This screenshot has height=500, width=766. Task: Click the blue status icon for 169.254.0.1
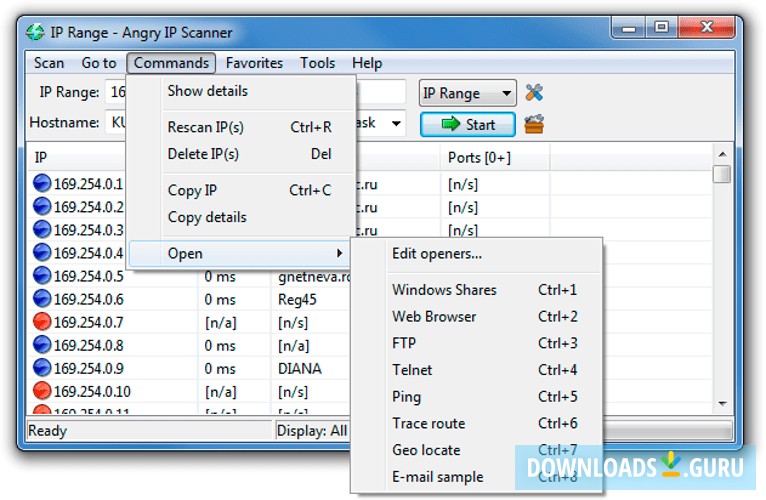[x=42, y=183]
